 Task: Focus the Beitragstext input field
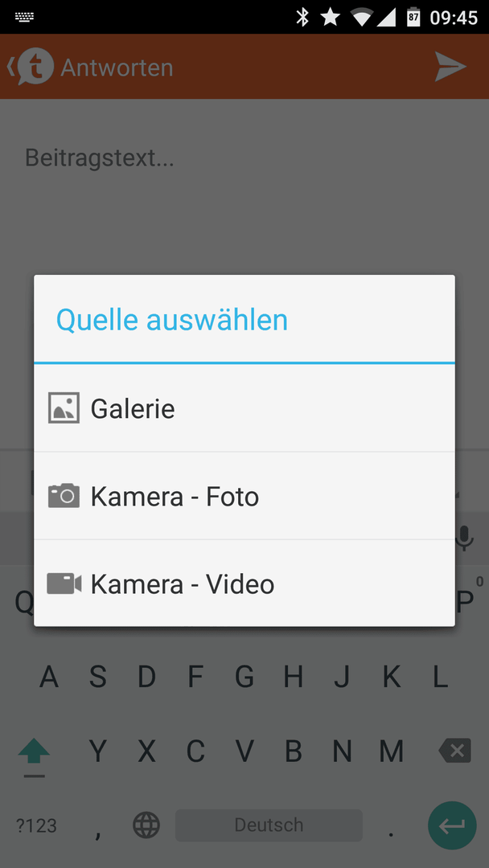click(x=244, y=158)
